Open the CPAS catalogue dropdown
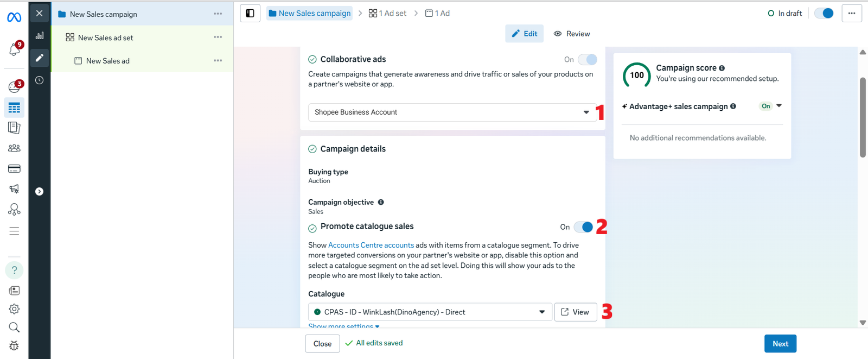This screenshot has width=868, height=359. click(430, 312)
